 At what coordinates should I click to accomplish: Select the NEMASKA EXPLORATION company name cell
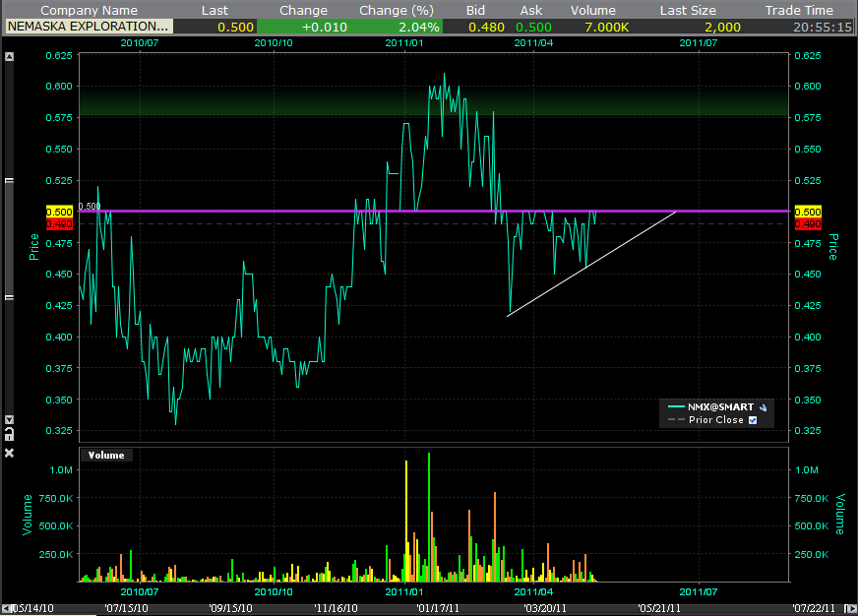pyautogui.click(x=89, y=27)
